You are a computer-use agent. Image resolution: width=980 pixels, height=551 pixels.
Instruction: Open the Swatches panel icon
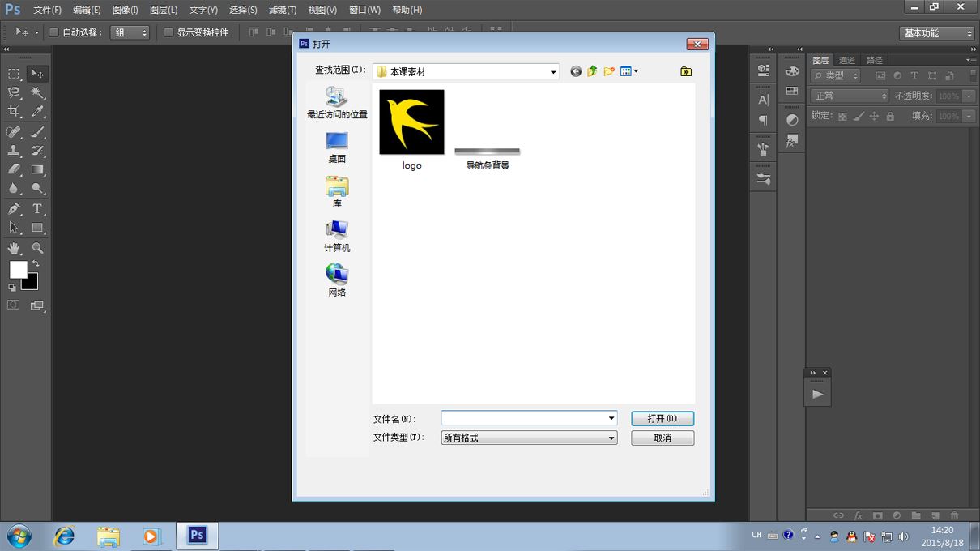(x=792, y=91)
